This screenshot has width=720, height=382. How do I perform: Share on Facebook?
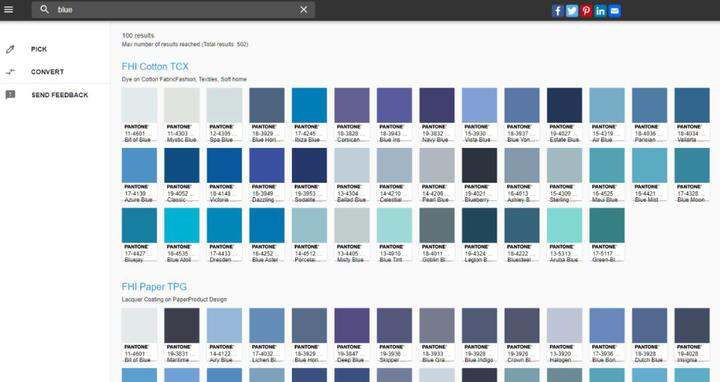point(557,11)
